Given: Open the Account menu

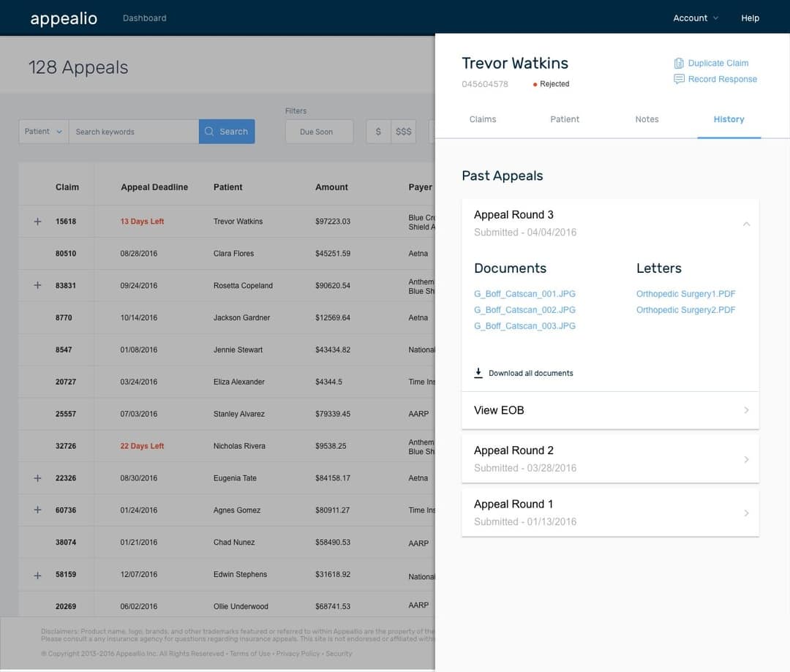Looking at the screenshot, I should pos(696,18).
